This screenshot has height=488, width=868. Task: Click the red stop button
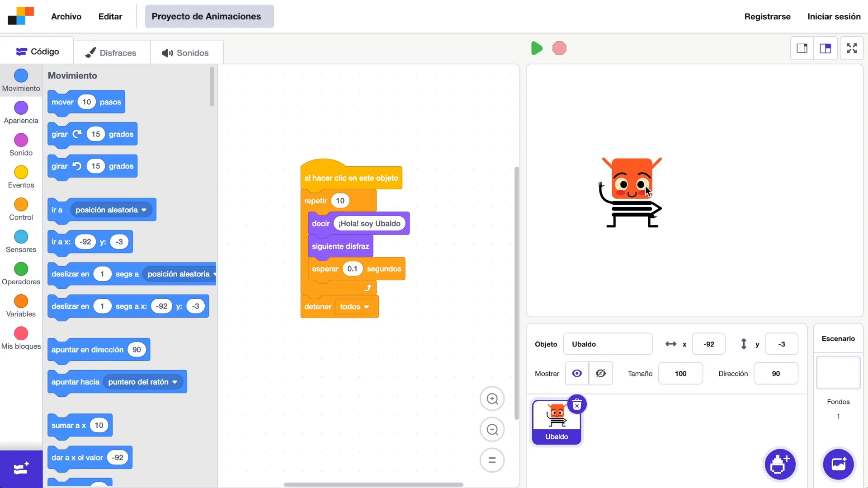[x=559, y=48]
